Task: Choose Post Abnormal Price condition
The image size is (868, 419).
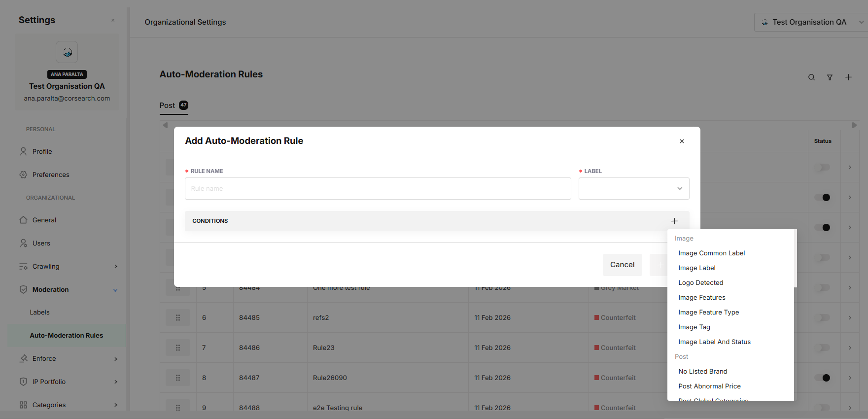Action: tap(709, 386)
